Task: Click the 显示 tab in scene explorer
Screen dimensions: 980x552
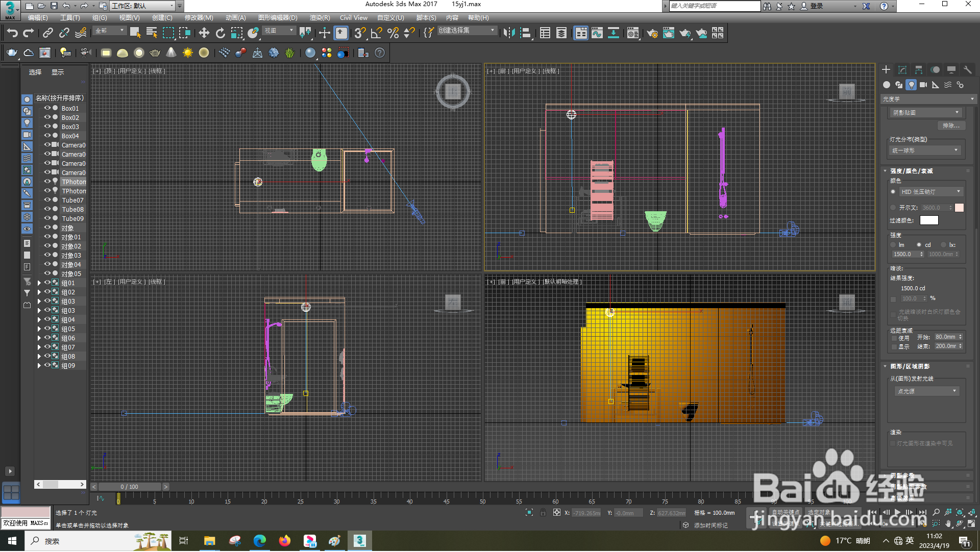Action: [57, 72]
